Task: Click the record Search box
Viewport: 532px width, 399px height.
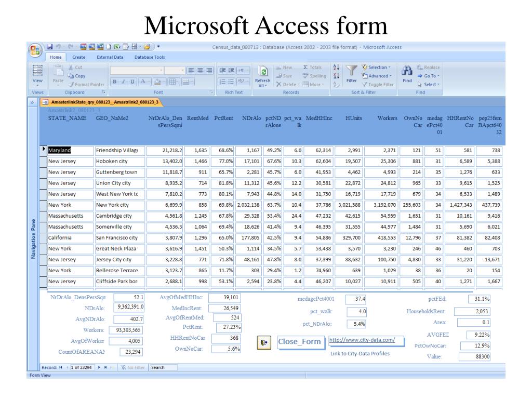Action: tap(163, 367)
